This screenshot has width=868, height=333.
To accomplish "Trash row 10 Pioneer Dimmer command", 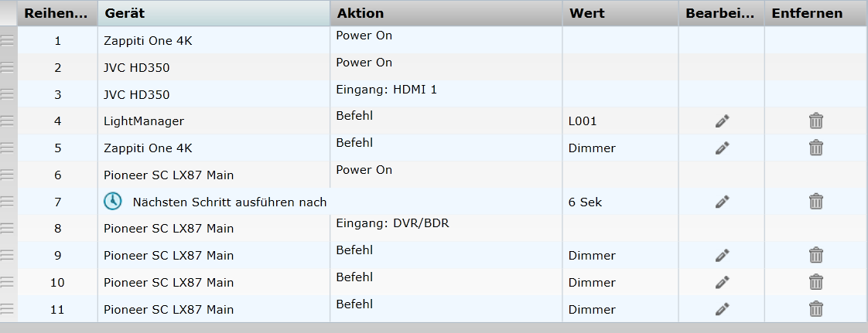I will pyautogui.click(x=816, y=282).
